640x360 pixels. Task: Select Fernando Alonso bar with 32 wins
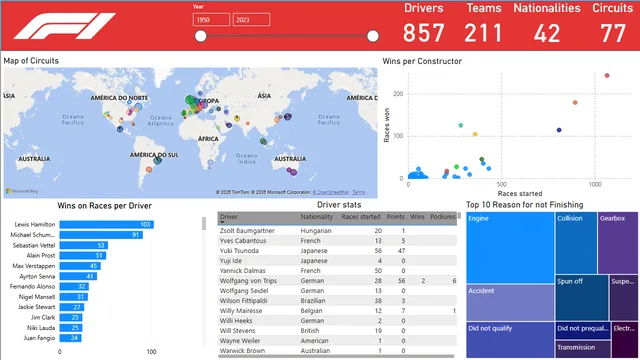[x=74, y=287]
